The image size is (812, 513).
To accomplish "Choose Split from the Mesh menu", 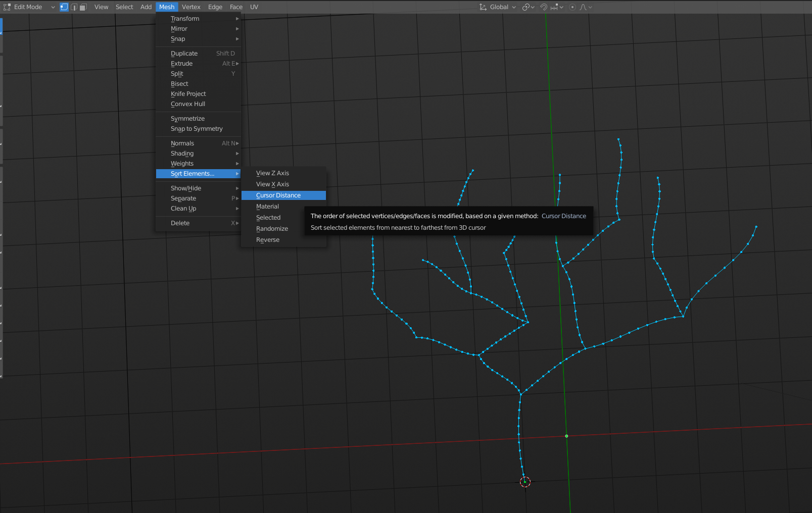I will pos(198,74).
